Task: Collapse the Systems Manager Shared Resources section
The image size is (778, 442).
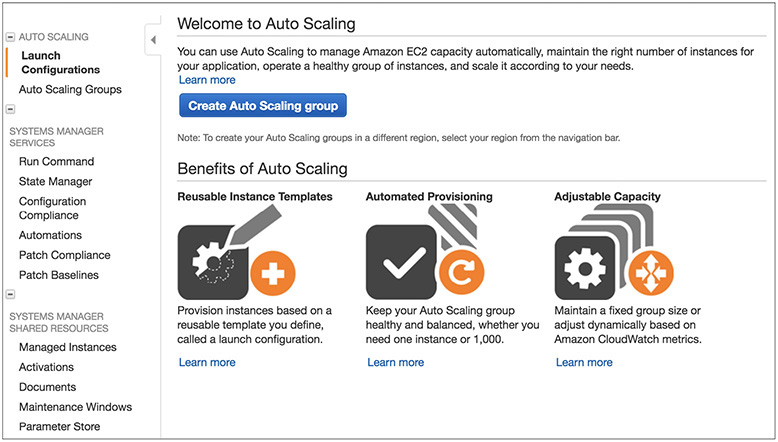Action: pos(10,295)
